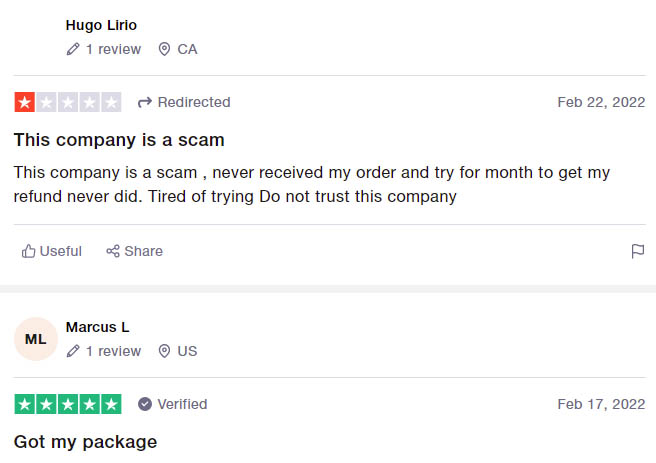Click the thumbs-up Useful icon

[x=28, y=251]
